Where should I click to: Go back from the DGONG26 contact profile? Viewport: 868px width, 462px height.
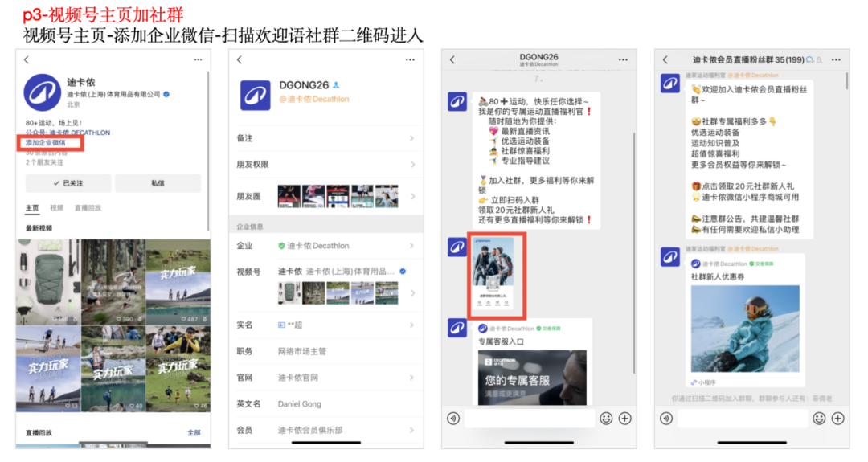click(x=240, y=59)
